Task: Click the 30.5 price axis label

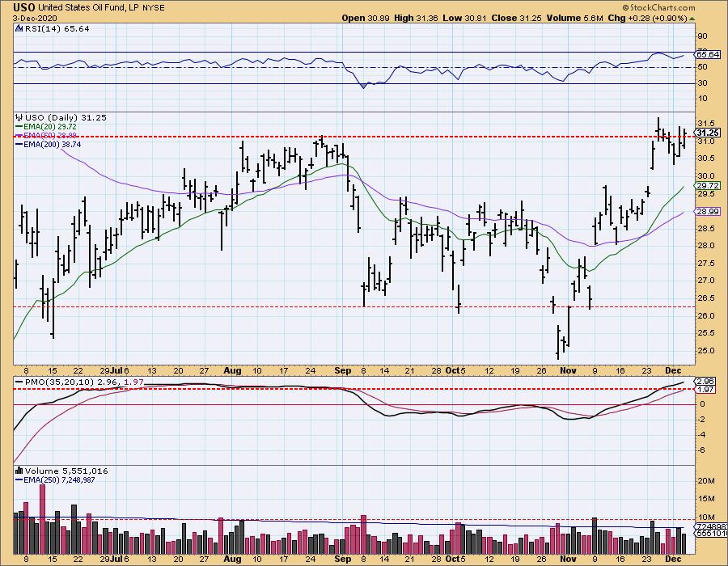Action: click(x=705, y=158)
